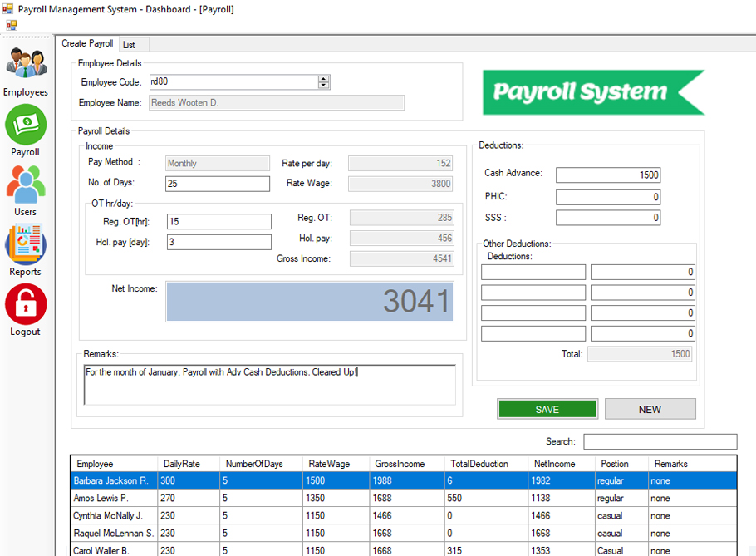Viewport: 756px width, 556px height.
Task: Switch to the List tab
Action: 130,43
